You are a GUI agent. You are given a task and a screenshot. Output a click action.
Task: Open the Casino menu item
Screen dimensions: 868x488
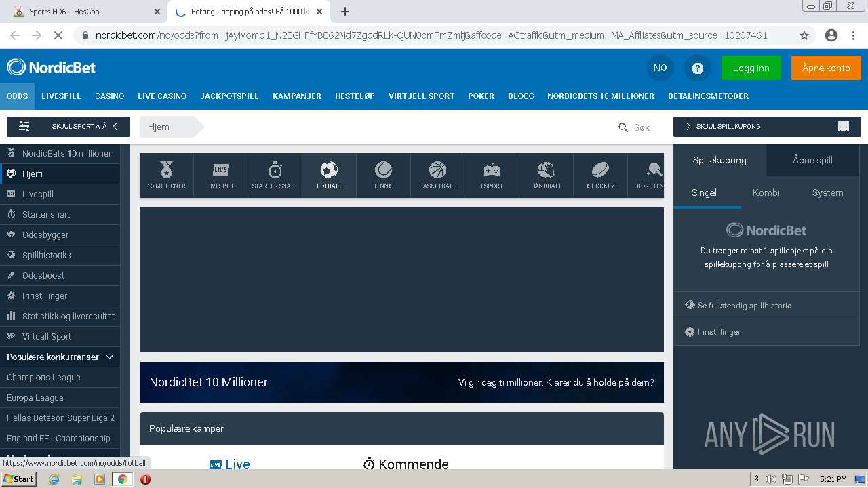click(x=109, y=96)
